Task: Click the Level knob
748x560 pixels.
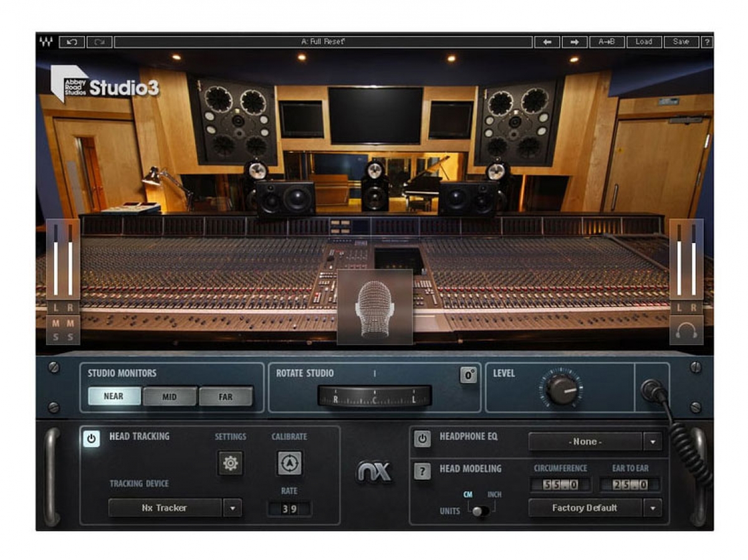Action: (x=562, y=389)
